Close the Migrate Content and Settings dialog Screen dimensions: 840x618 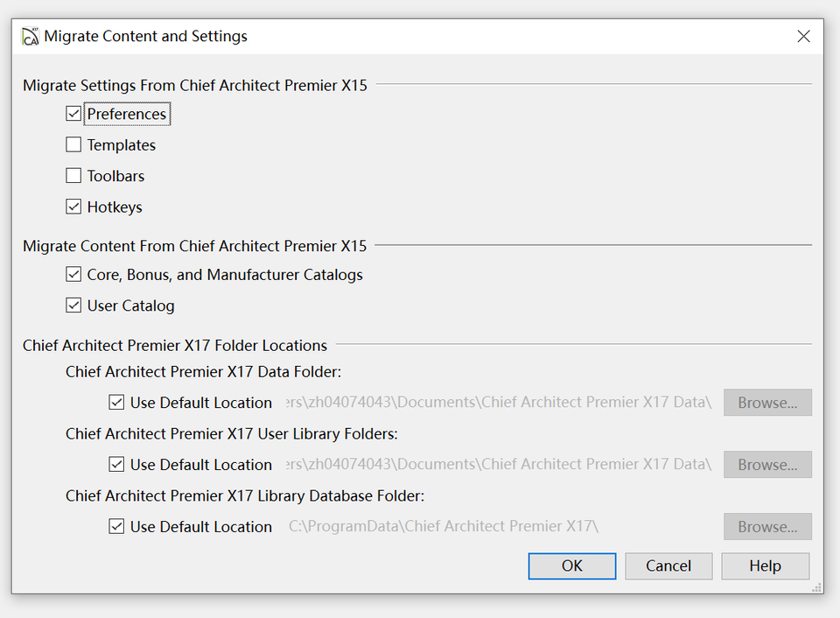click(803, 37)
